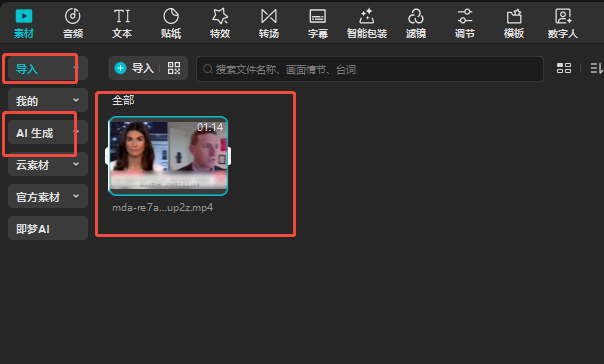Switch to grid view layout
604x364 pixels.
click(x=564, y=68)
